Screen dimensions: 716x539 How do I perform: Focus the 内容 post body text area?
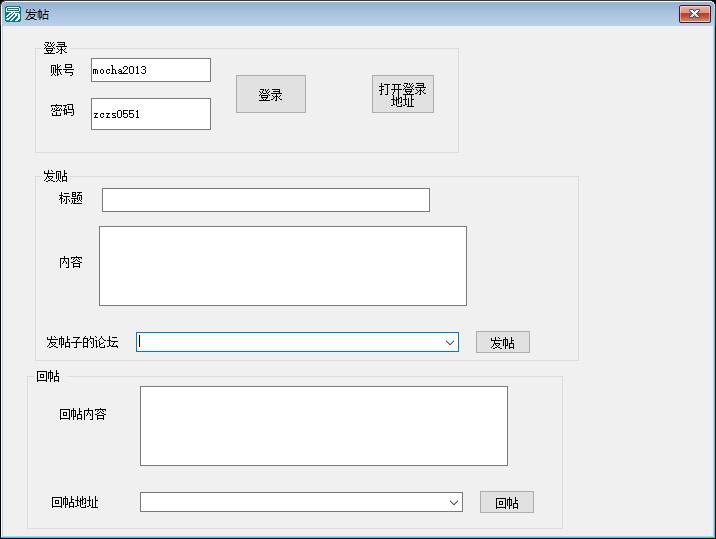282,266
